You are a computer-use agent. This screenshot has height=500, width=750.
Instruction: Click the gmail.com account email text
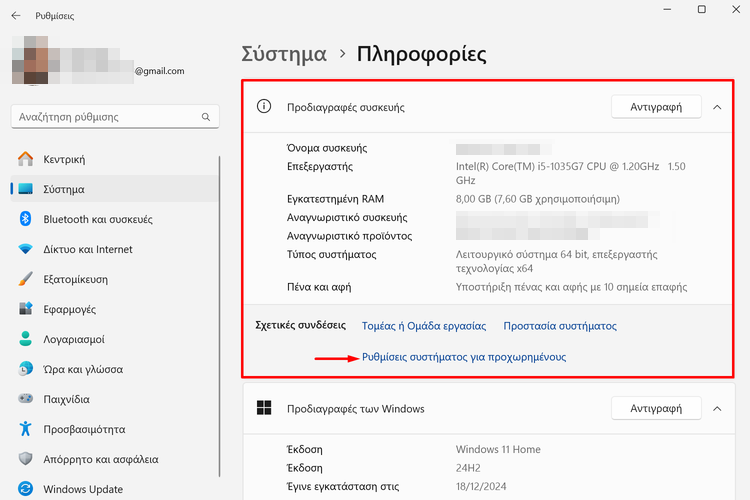coord(159,71)
